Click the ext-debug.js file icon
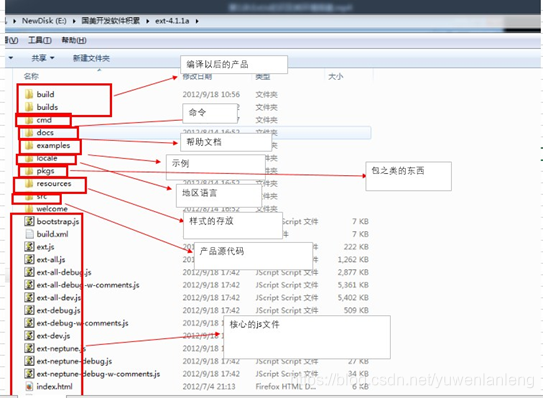The height and width of the screenshot is (398, 543). (x=29, y=310)
